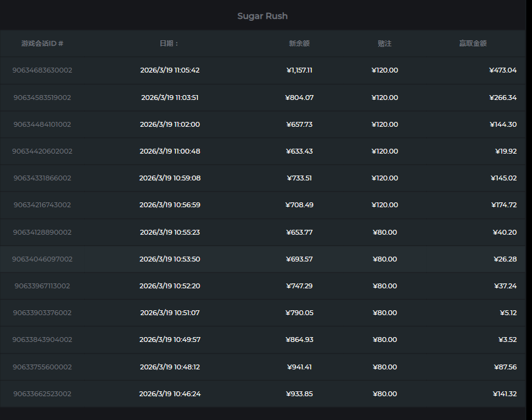Click the 赢取金额 column header
532x420 pixels.
coord(473,43)
